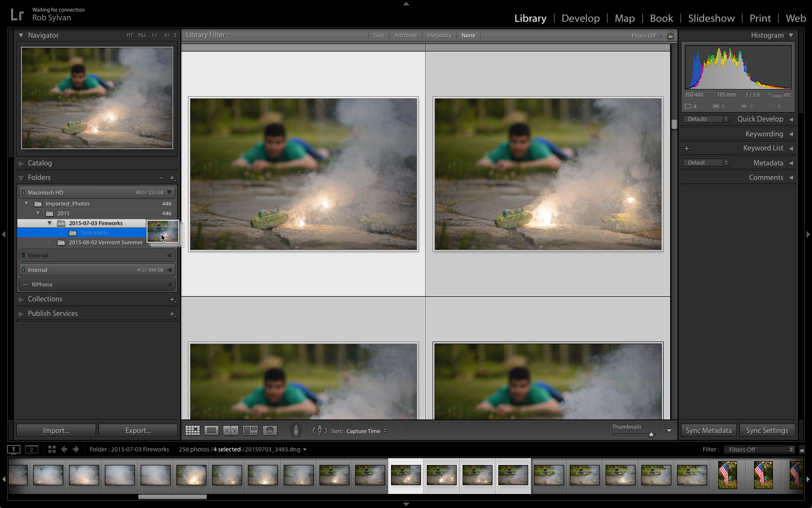The height and width of the screenshot is (508, 812).
Task: Go back to previous source arrow
Action: point(64,449)
